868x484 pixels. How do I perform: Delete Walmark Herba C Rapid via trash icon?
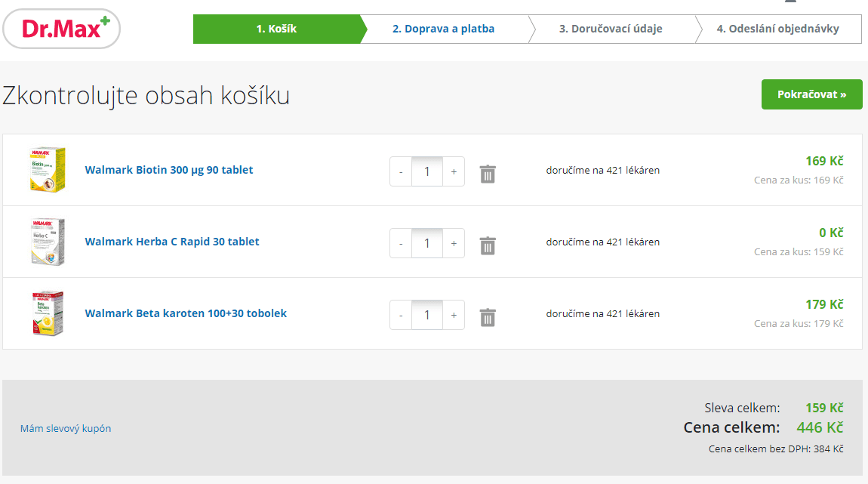(x=488, y=243)
